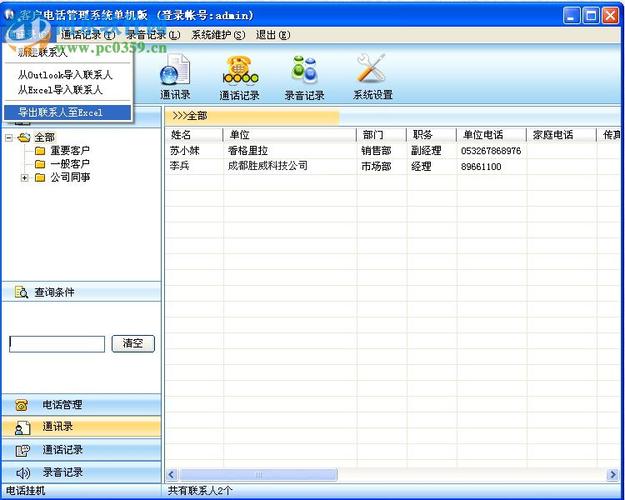The width and height of the screenshot is (625, 500).
Task: Click the 公司同事 folder icon
Action: click(40, 177)
